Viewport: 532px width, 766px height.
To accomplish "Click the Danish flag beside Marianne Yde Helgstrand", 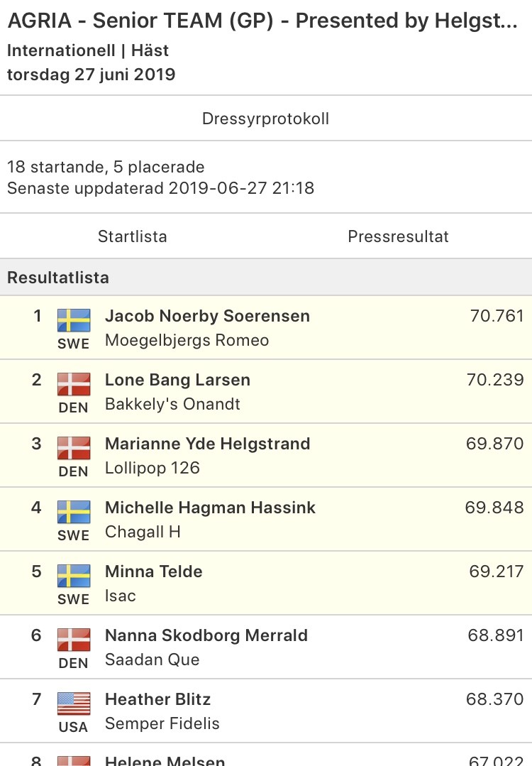I will pos(74,449).
